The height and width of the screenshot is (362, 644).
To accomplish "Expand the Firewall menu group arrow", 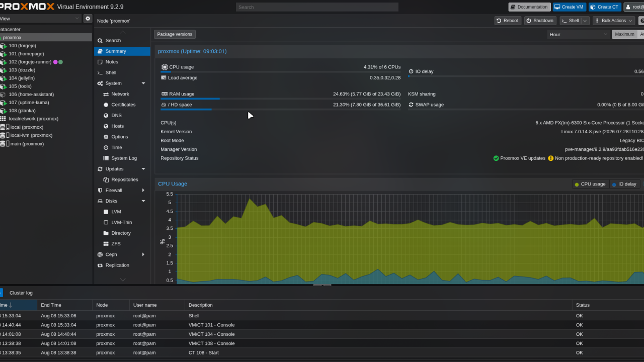I will pos(143,190).
